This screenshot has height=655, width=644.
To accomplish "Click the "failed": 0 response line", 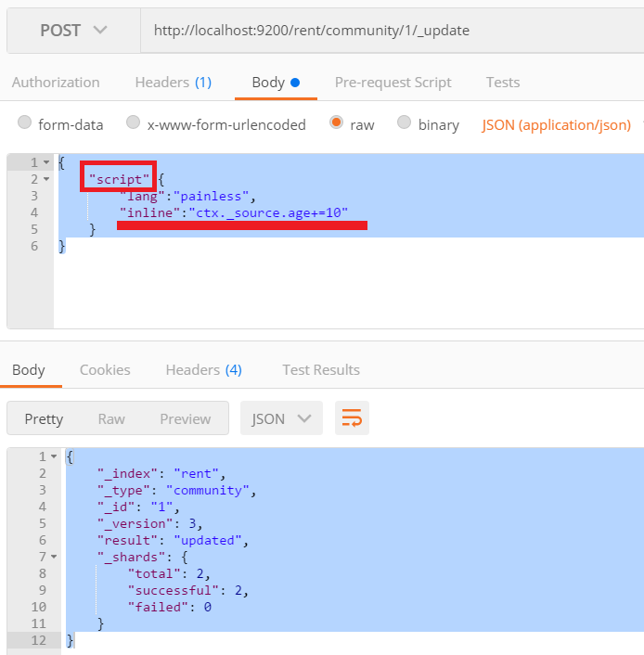I will [x=170, y=607].
